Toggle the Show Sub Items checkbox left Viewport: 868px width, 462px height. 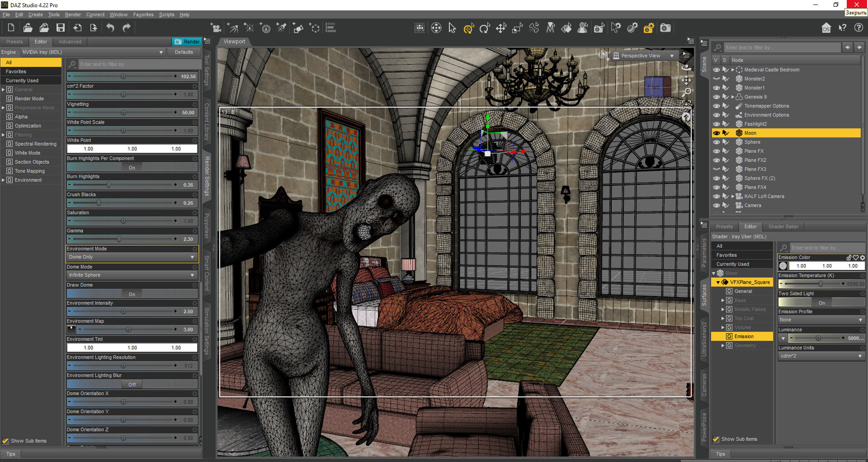tap(5, 441)
